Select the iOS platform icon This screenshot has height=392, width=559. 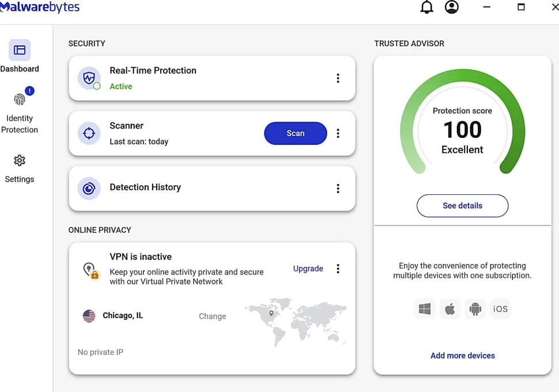pos(500,309)
